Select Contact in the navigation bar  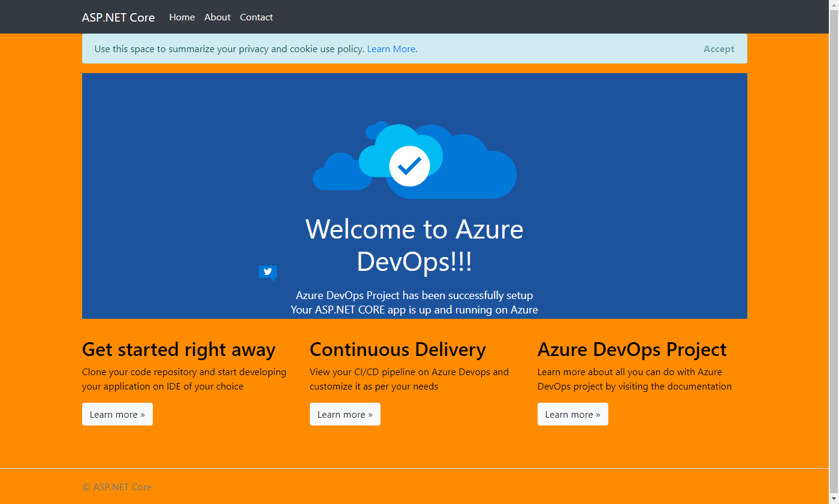pyautogui.click(x=256, y=17)
